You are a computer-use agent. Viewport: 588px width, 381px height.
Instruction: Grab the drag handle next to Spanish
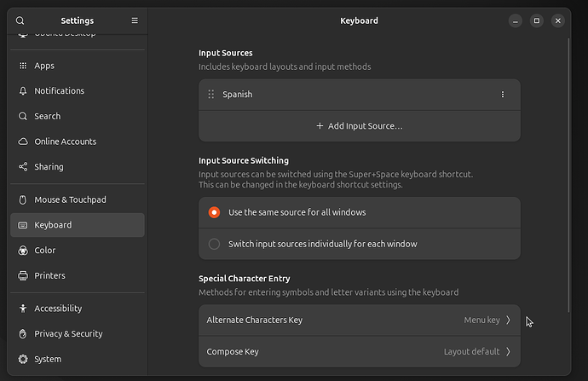pyautogui.click(x=211, y=95)
